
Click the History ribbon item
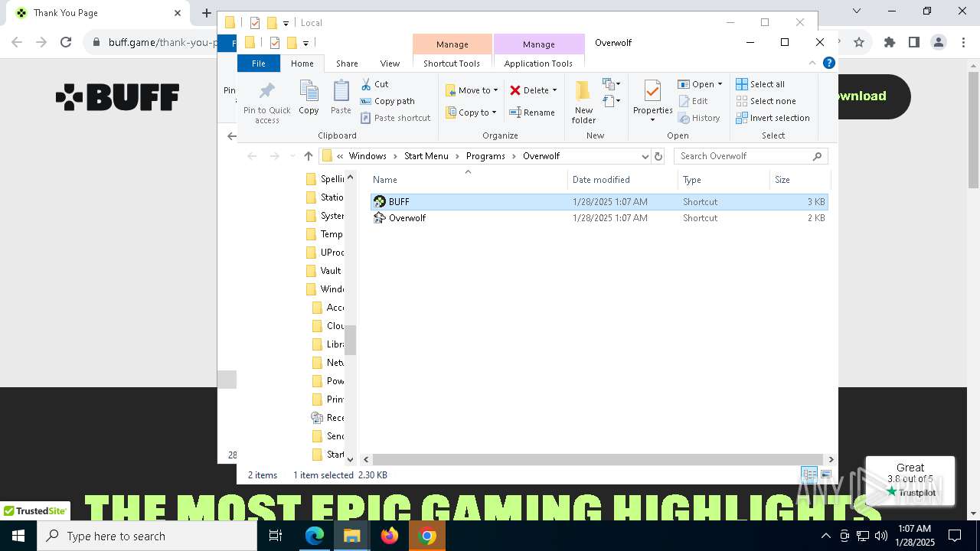[699, 118]
